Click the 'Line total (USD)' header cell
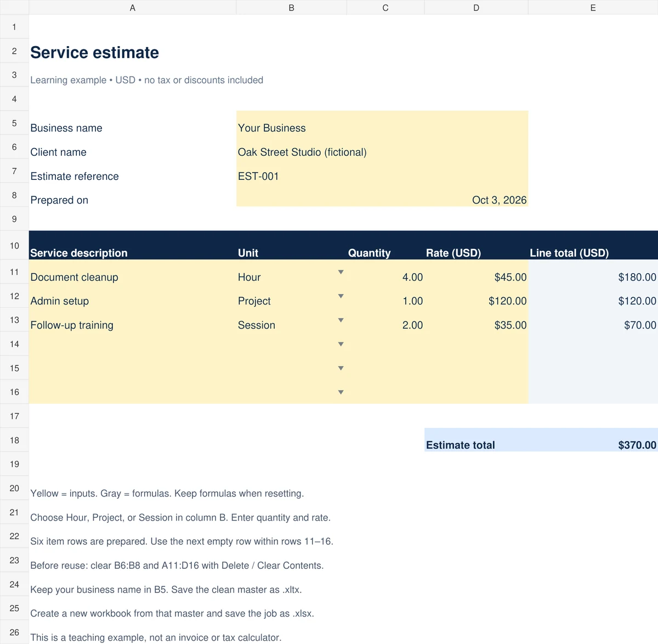658x644 pixels. pyautogui.click(x=593, y=245)
